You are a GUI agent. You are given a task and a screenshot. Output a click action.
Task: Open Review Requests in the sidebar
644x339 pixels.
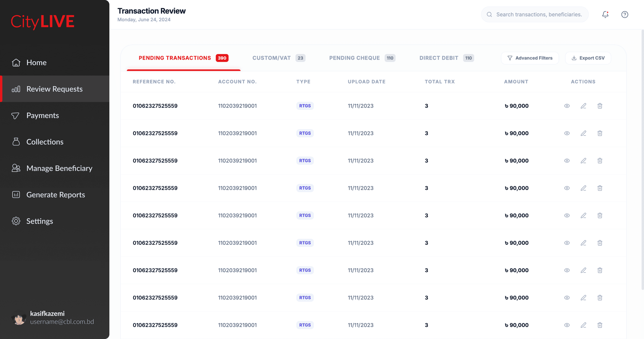coord(54,89)
